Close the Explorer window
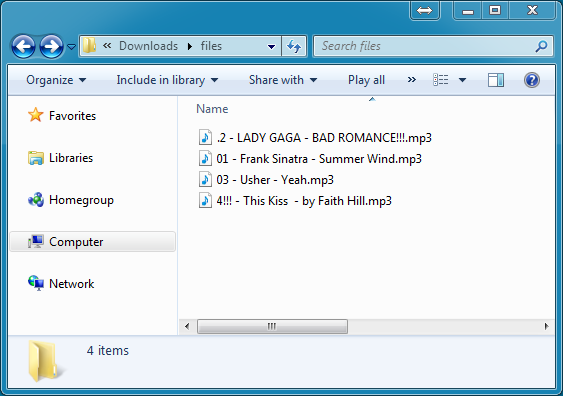This screenshot has height=396, width=563. 532,10
